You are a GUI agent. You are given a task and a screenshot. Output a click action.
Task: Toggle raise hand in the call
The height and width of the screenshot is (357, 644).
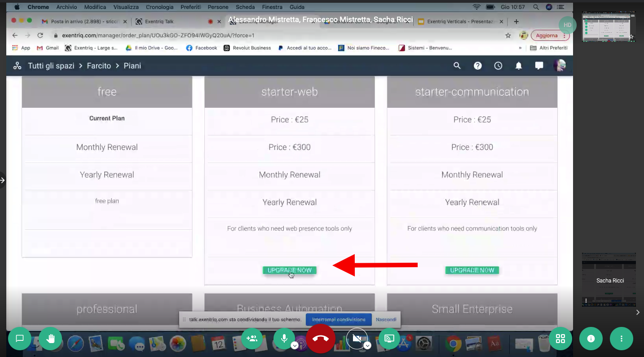[x=50, y=339]
